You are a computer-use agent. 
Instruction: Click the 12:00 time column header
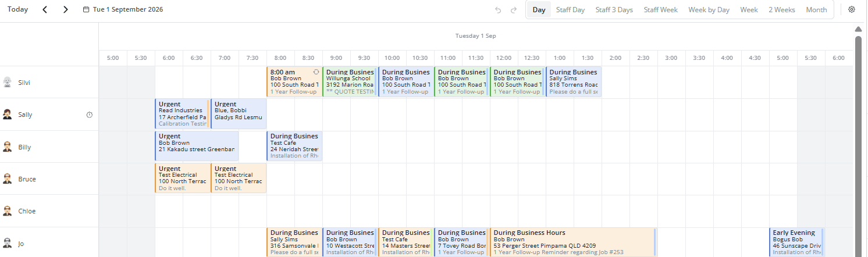[503, 58]
